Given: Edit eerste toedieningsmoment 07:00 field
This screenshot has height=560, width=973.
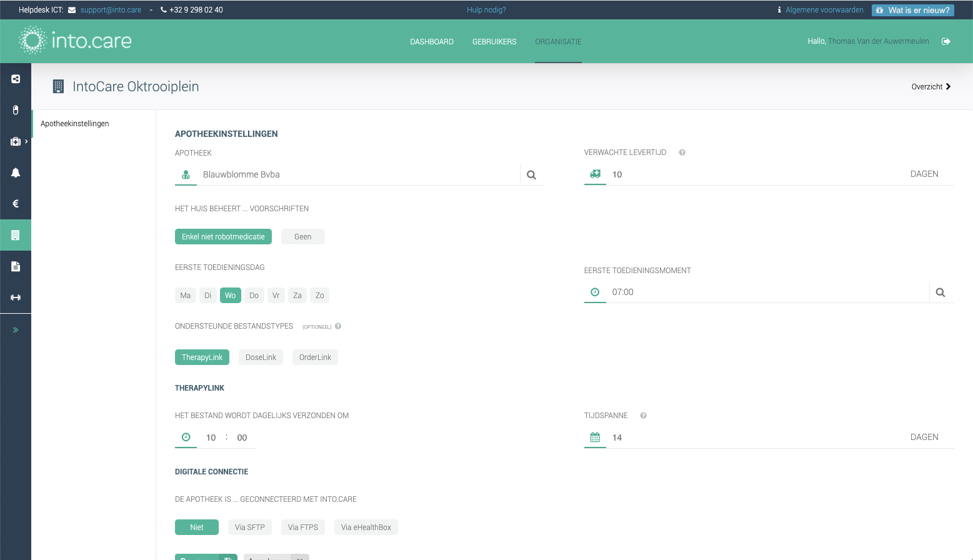Looking at the screenshot, I should coord(769,292).
